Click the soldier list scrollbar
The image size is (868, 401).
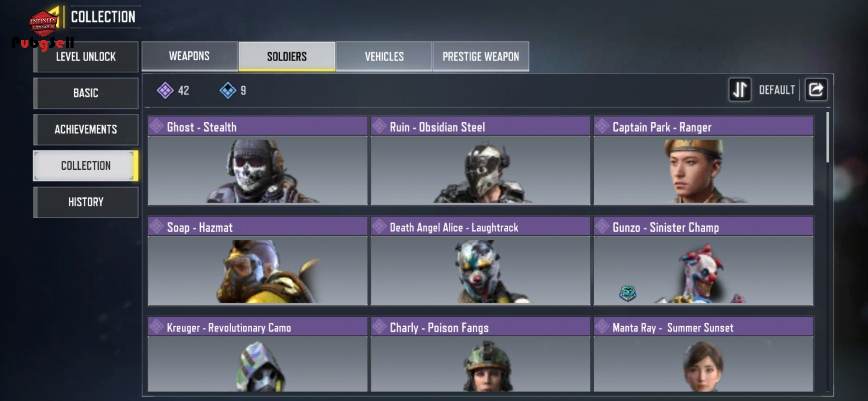click(x=828, y=137)
